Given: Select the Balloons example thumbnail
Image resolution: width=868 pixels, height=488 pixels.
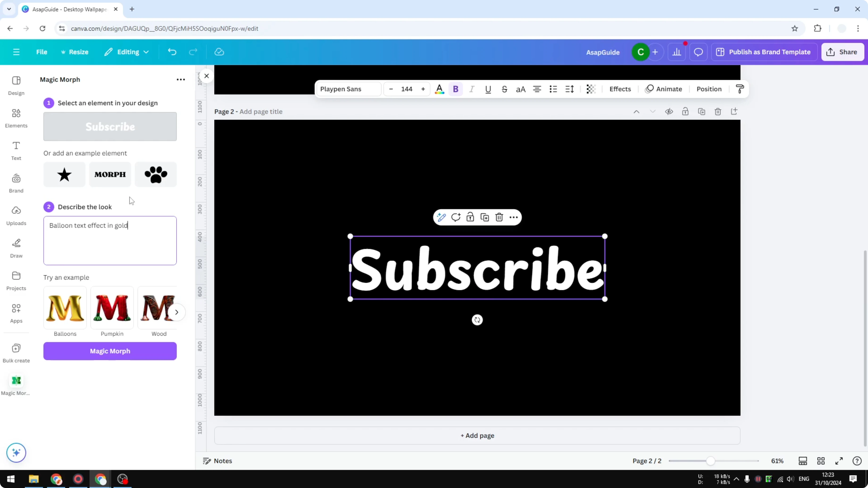Looking at the screenshot, I should click(65, 308).
